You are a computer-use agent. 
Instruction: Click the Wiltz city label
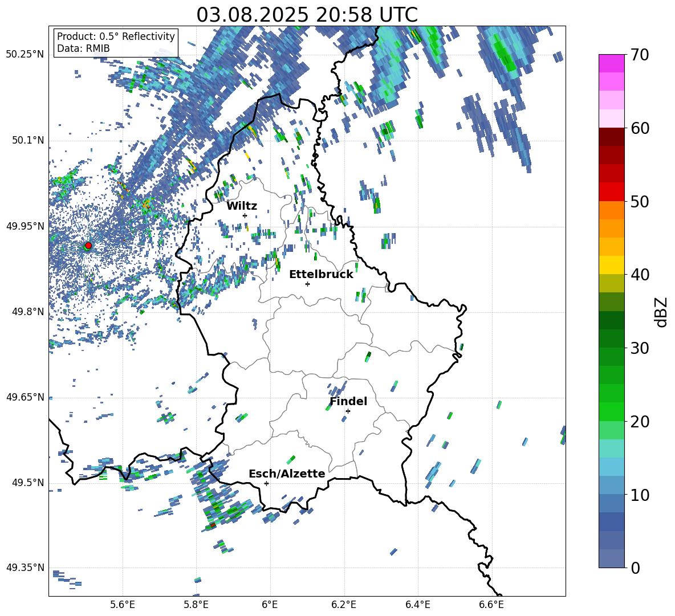[x=242, y=206]
